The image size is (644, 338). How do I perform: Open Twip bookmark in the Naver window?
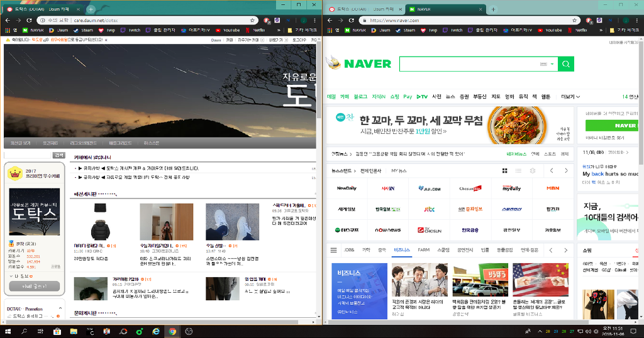tap(429, 30)
